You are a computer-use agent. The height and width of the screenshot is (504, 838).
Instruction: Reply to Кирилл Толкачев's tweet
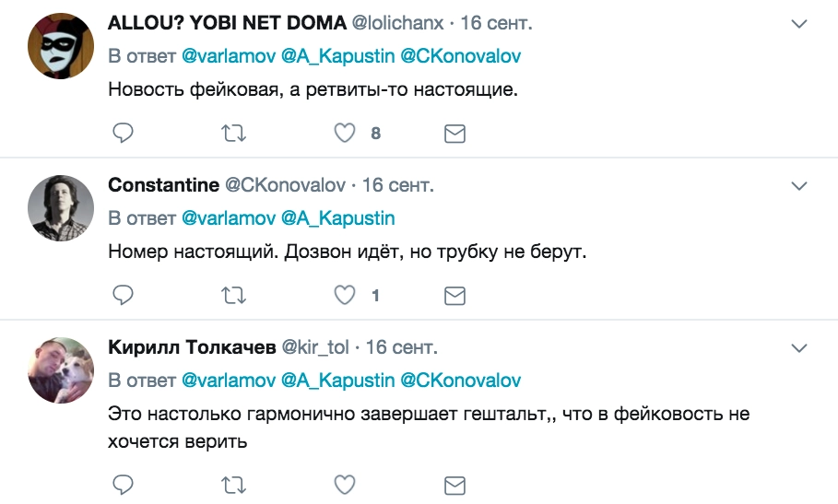coord(124,485)
